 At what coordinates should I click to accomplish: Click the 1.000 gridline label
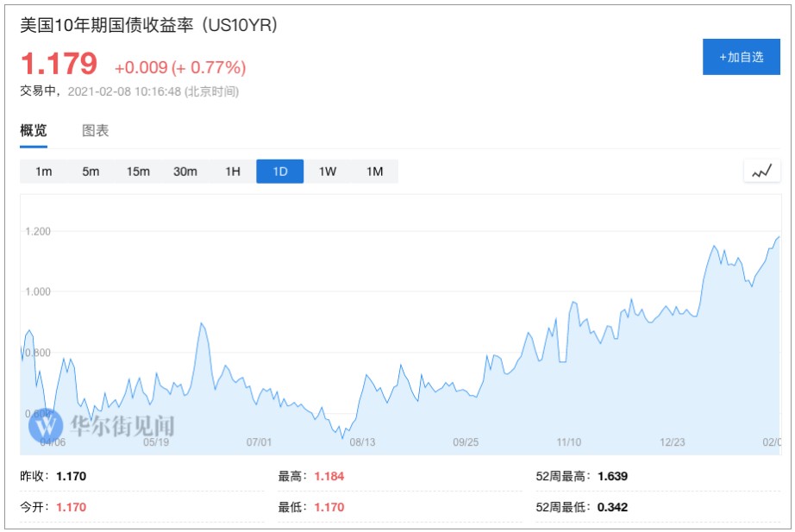pos(37,291)
